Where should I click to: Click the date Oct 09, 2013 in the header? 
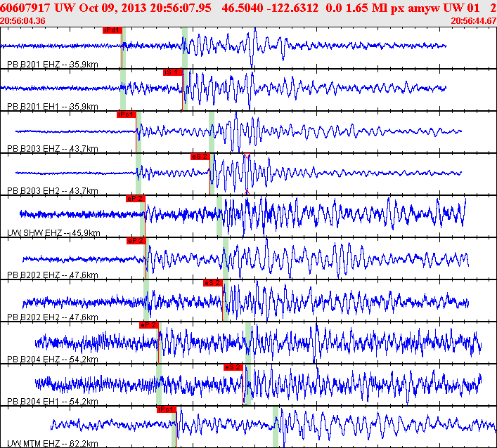(x=113, y=8)
